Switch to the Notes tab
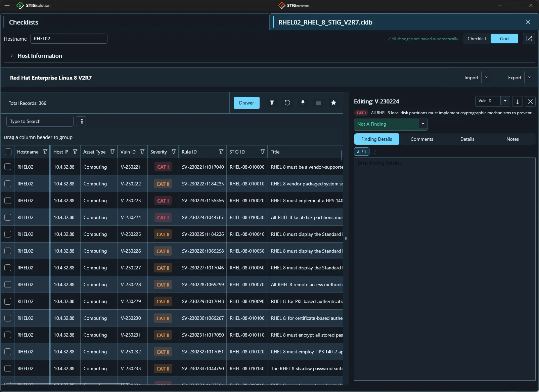539x392 pixels. pos(512,139)
